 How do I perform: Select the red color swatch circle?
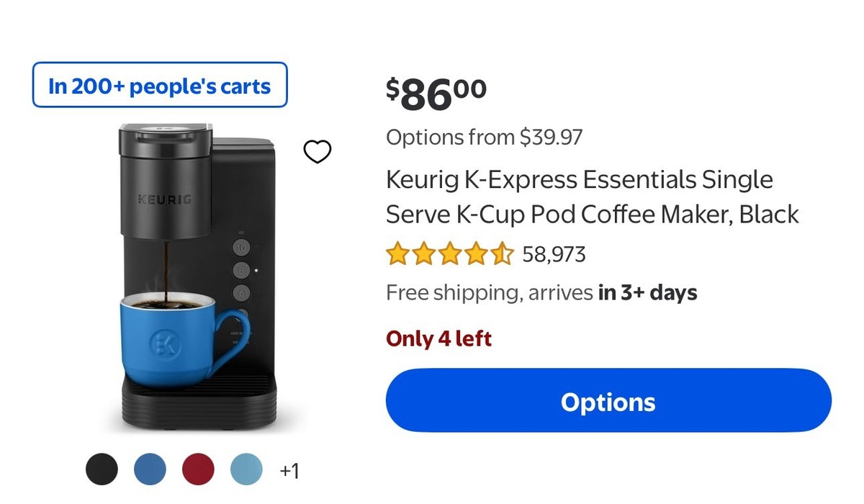(197, 469)
